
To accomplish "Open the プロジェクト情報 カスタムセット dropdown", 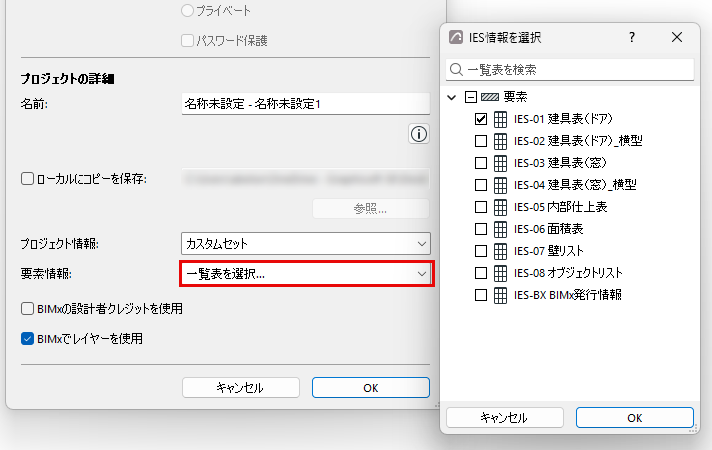I will pyautogui.click(x=306, y=244).
